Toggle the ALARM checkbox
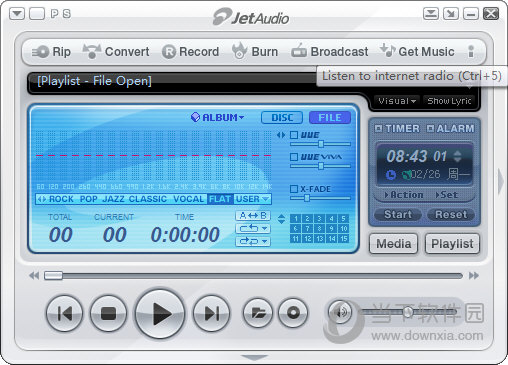The image size is (508, 365). coord(431,128)
